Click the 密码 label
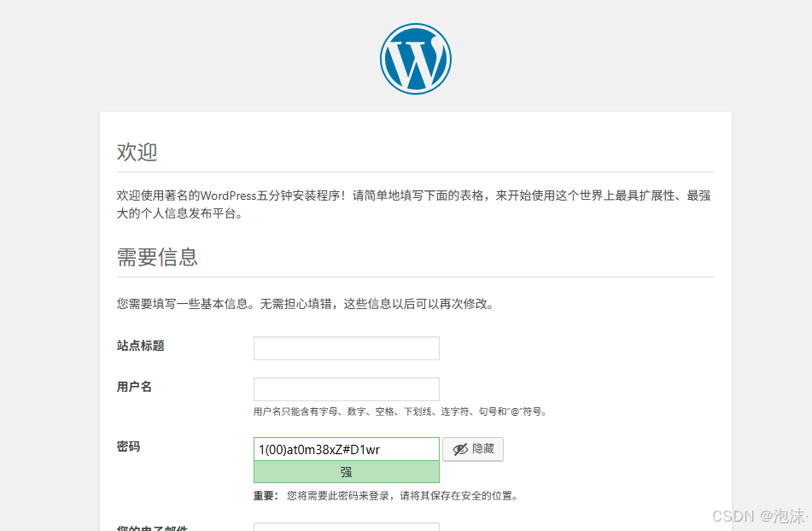 128,446
